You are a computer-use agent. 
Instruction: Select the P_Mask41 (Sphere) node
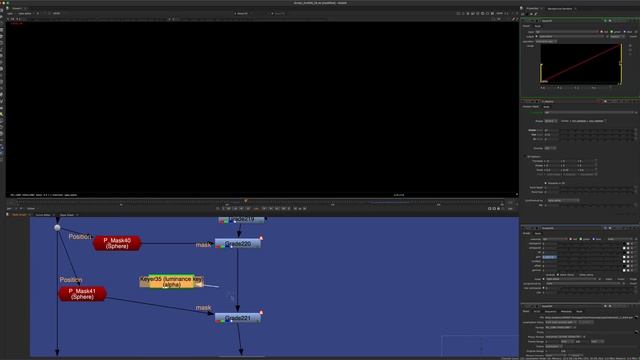[x=82, y=294]
